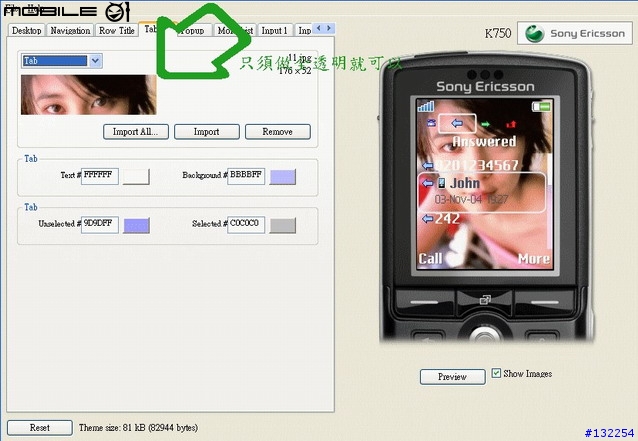
Task: Select the John call entry on phone
Action: point(482,192)
